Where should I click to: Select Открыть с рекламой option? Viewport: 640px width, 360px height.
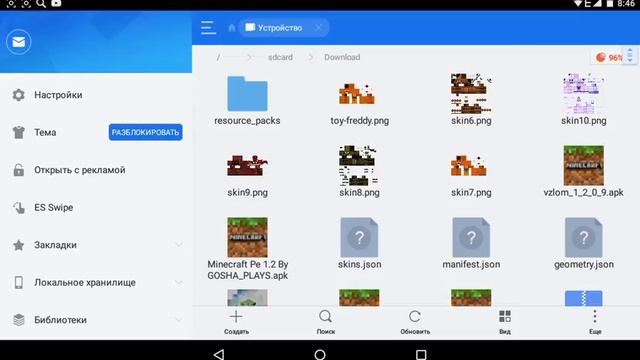click(x=96, y=170)
